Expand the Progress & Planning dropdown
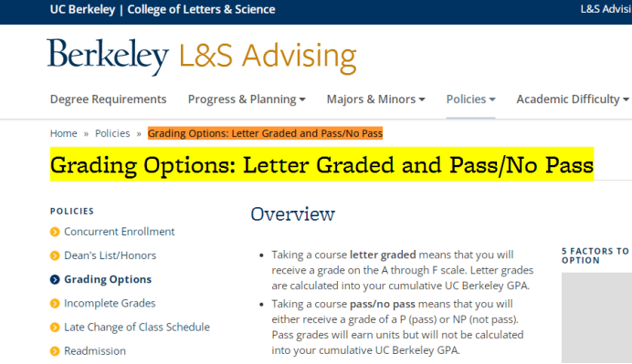Image resolution: width=632 pixels, height=364 pixels. tap(247, 99)
